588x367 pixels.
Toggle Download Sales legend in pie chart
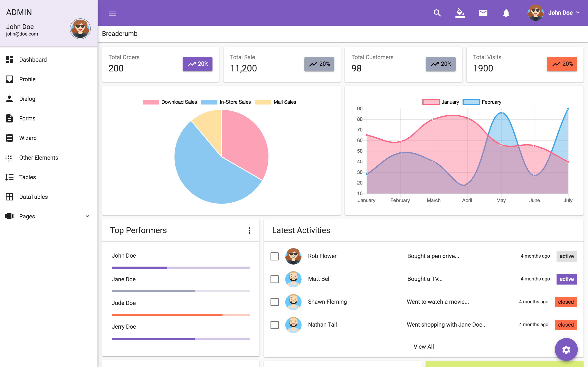click(170, 102)
